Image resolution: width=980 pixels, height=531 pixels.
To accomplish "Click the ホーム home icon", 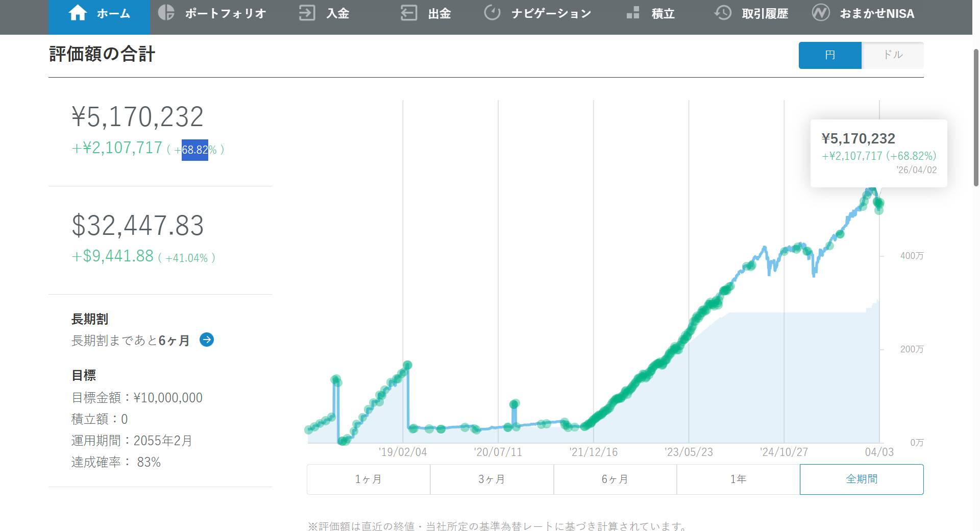I will [x=78, y=13].
